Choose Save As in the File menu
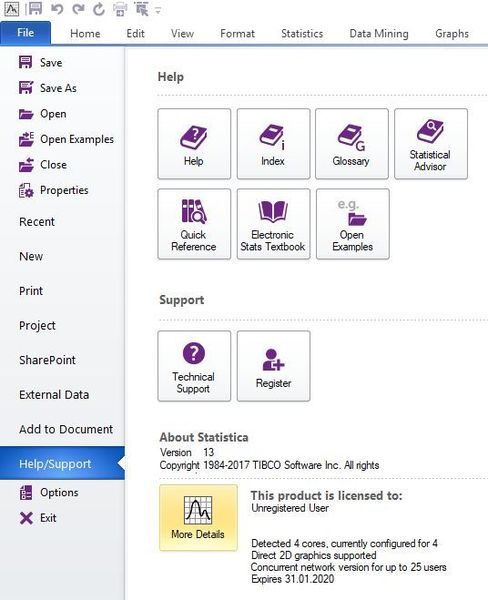Screen dimensions: 488x600 pyautogui.click(x=47, y=88)
